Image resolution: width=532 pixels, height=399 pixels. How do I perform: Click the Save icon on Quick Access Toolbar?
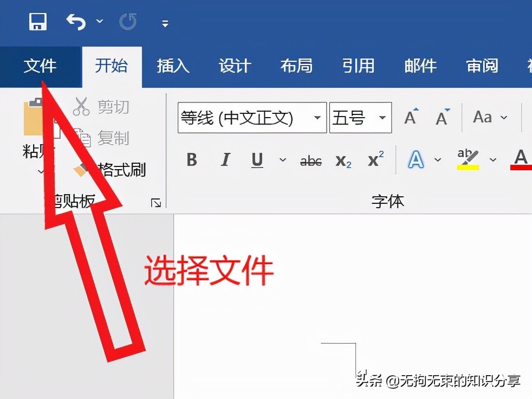(x=37, y=21)
